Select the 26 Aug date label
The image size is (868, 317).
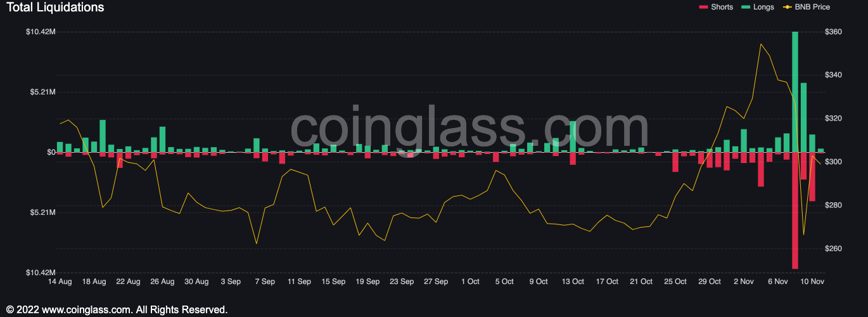coord(163,281)
